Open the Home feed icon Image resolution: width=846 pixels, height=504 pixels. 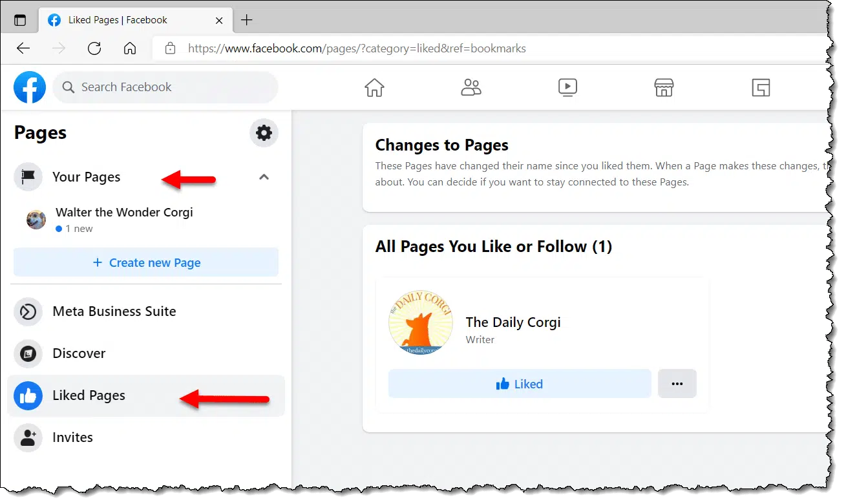374,87
